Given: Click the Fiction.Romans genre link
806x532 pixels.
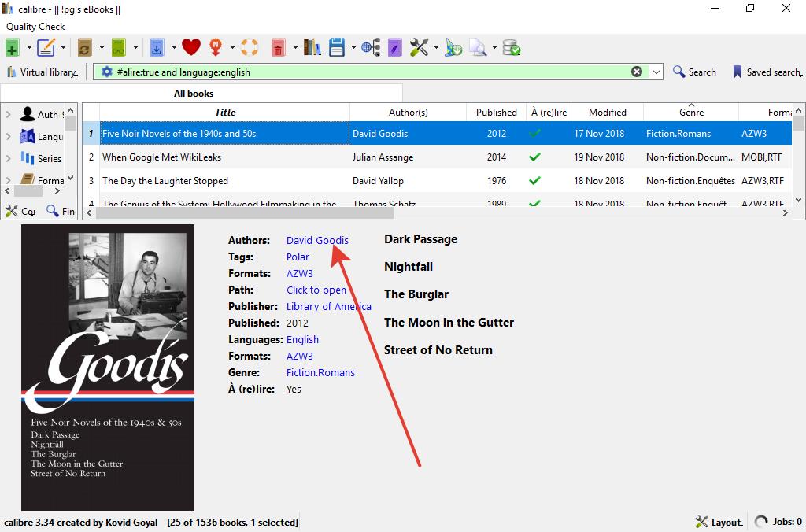Looking at the screenshot, I should tap(320, 373).
